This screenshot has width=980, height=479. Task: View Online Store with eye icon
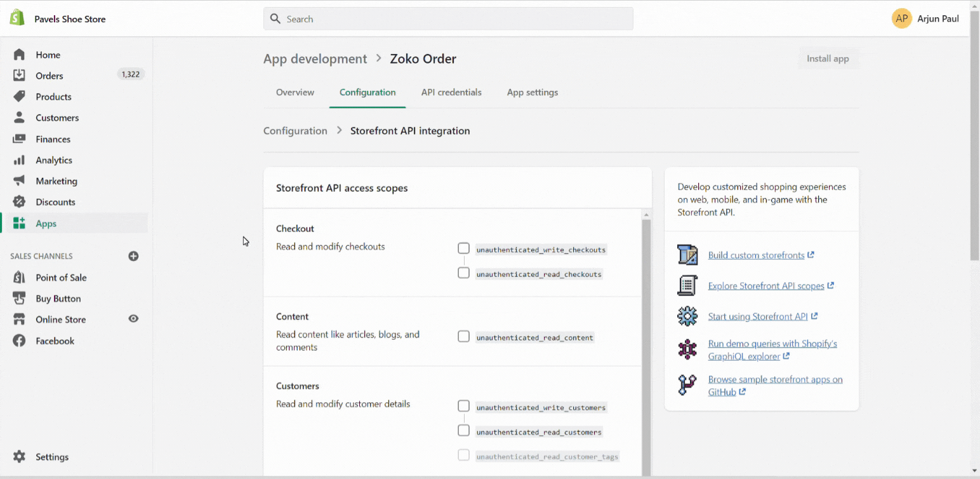pyautogui.click(x=133, y=319)
